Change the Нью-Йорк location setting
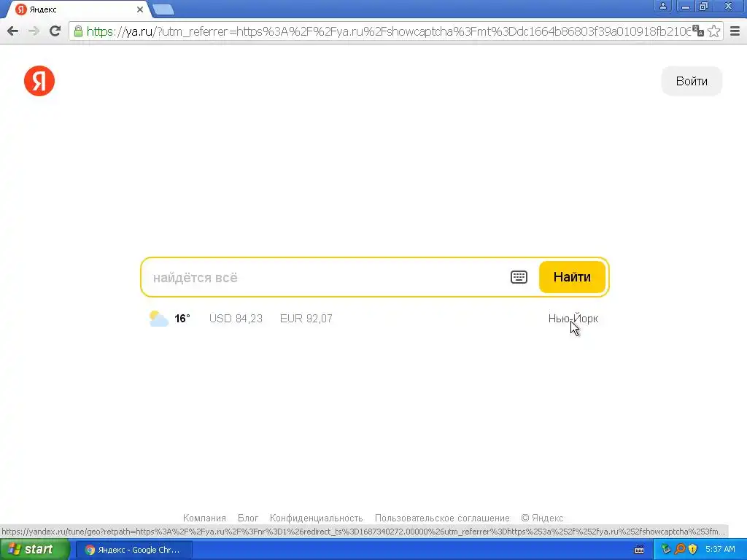The height and width of the screenshot is (560, 747). coord(573,319)
